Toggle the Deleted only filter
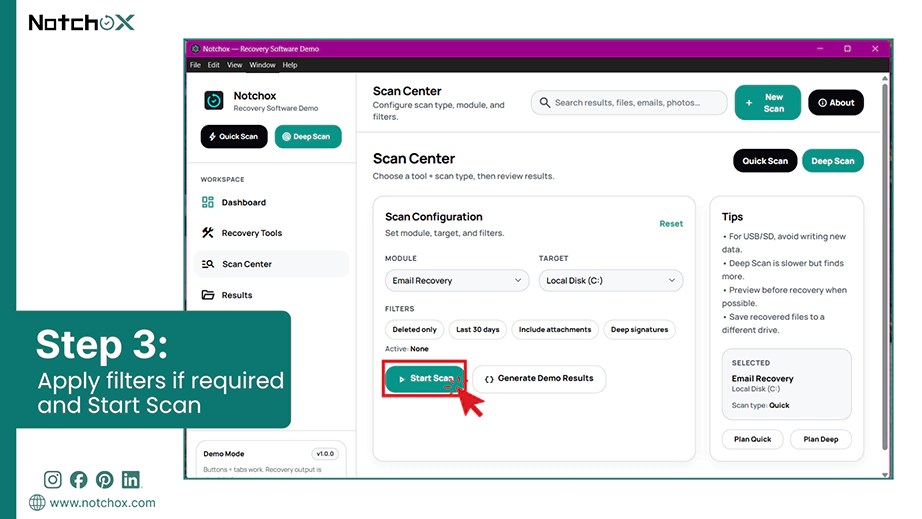922x519 pixels. tap(415, 330)
